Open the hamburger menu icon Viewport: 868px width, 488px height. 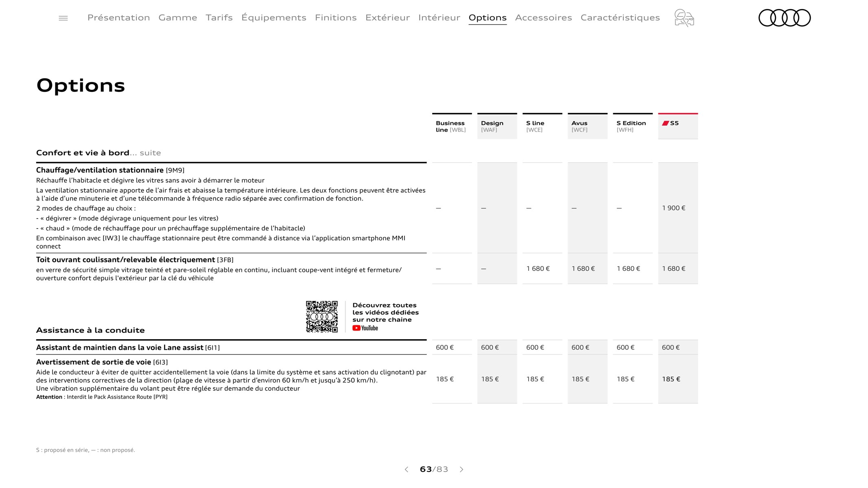[63, 18]
